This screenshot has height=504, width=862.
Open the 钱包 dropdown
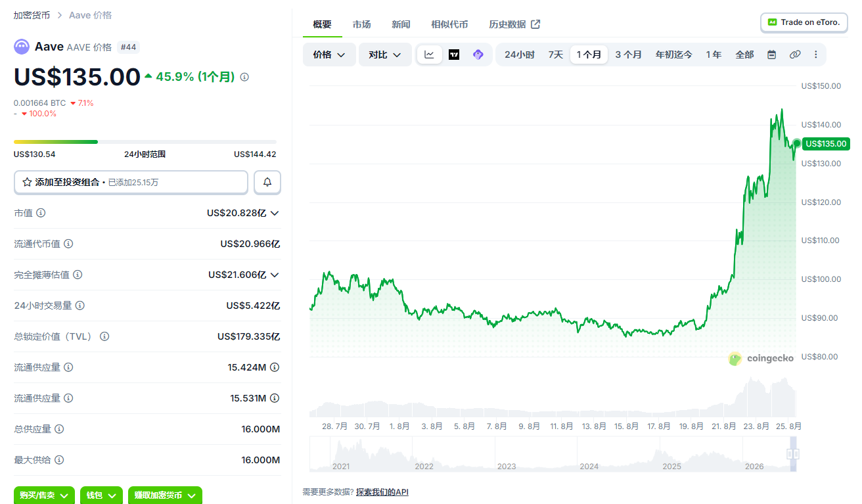[102, 495]
